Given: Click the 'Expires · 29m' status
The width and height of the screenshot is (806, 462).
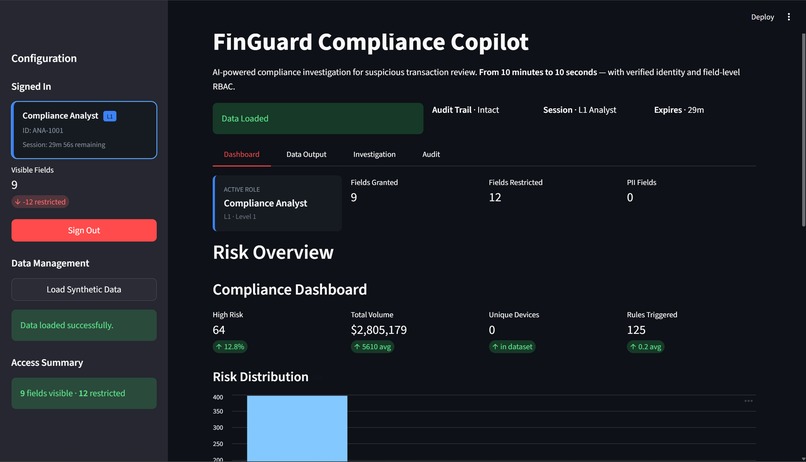Looking at the screenshot, I should coord(679,110).
